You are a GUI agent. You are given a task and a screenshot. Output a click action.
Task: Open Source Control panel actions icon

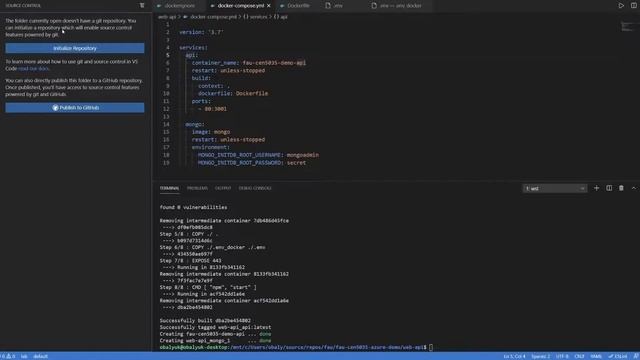[142, 5]
